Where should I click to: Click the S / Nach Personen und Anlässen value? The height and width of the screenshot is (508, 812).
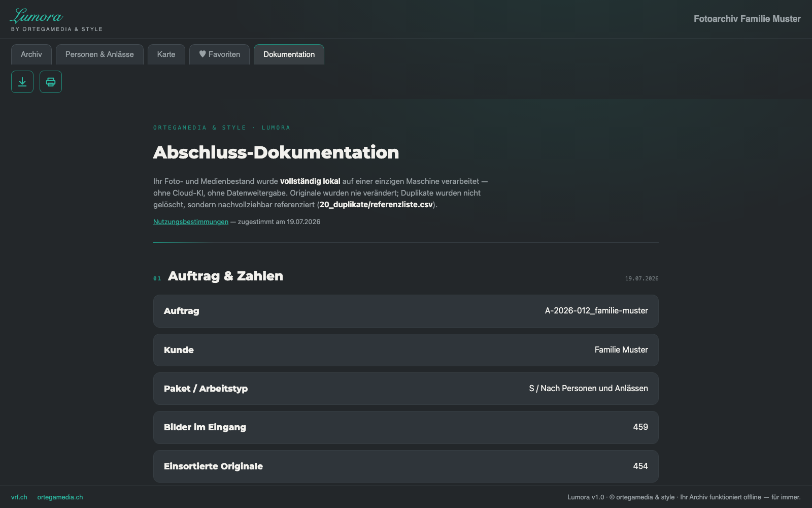pos(588,389)
